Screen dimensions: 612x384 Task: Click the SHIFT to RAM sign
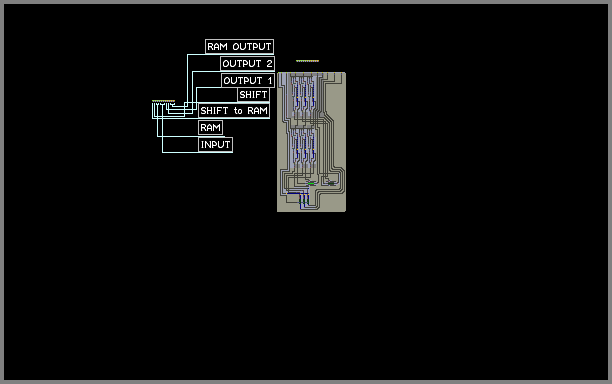tap(234, 110)
